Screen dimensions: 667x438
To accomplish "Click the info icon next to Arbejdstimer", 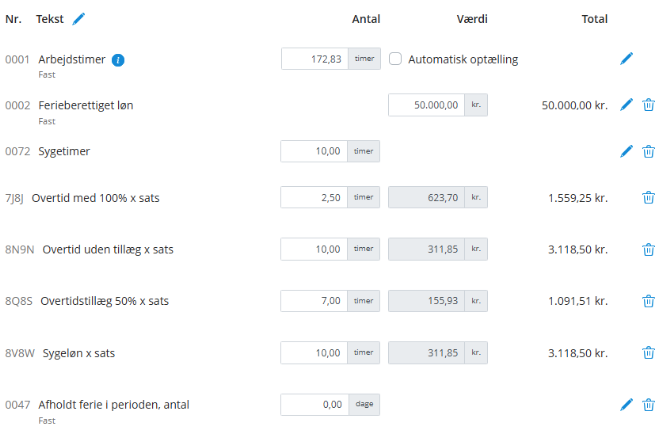I will point(118,60).
